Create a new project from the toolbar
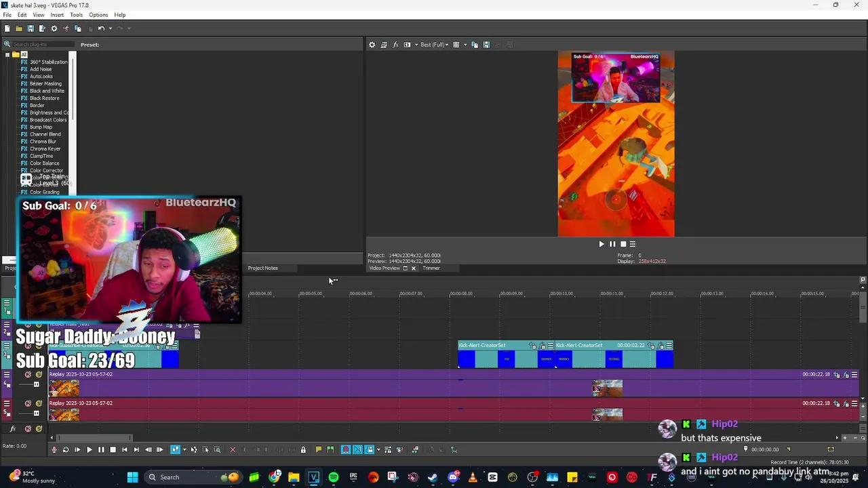The height and width of the screenshot is (488, 868). pyautogui.click(x=7, y=28)
